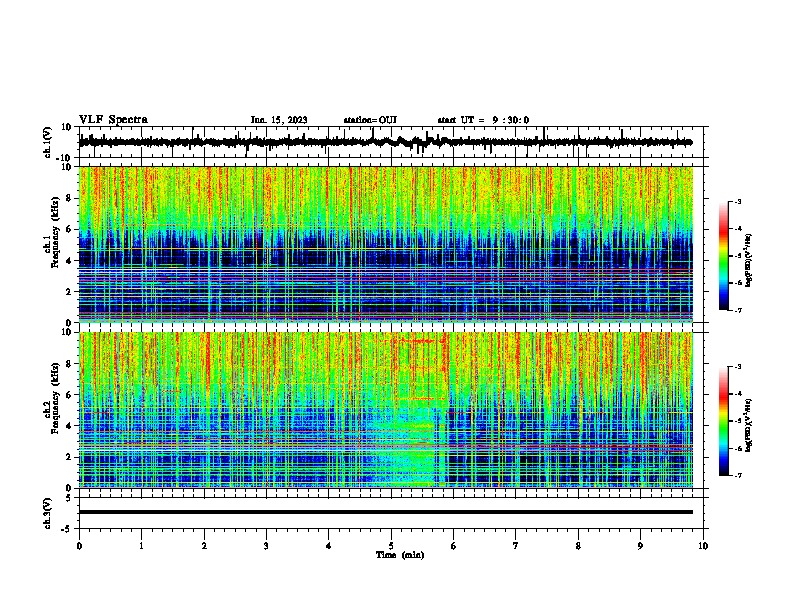This screenshot has width=792, height=612.
Task: Click inside the ch.1 spectrogram panel
Action: (385, 244)
